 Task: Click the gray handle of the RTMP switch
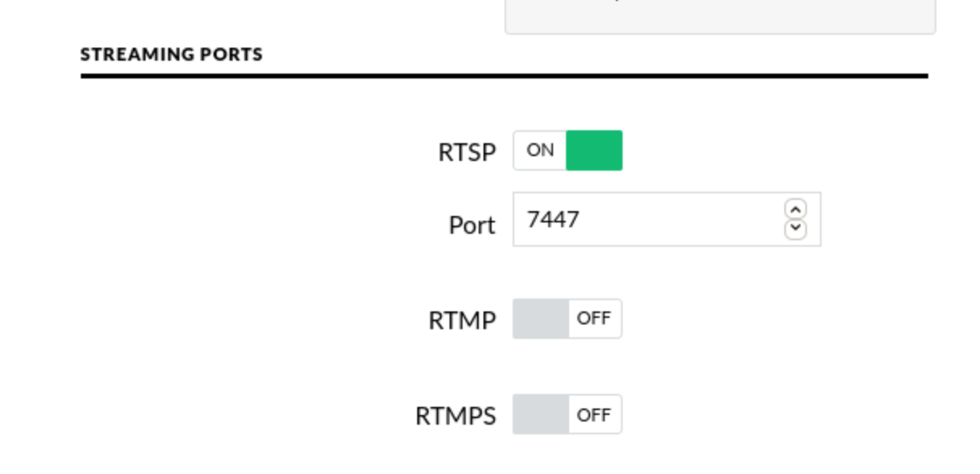tap(541, 319)
